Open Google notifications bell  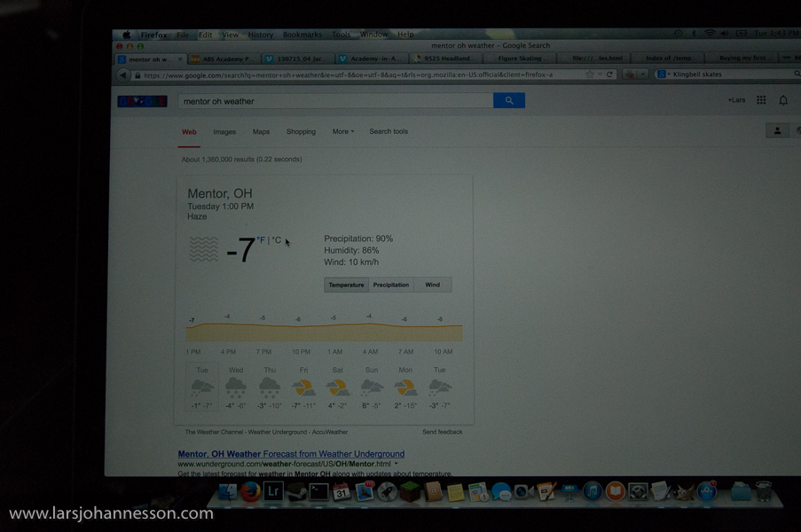783,101
